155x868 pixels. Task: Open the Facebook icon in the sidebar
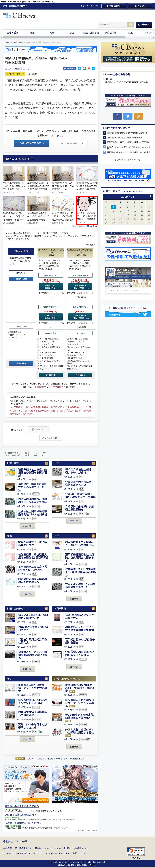tap(117, 116)
